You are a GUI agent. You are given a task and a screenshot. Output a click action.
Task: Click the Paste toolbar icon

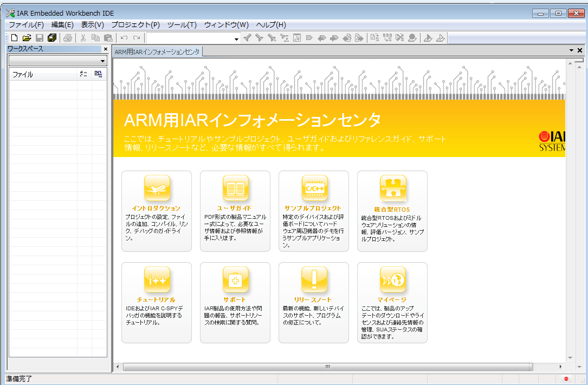coord(107,37)
